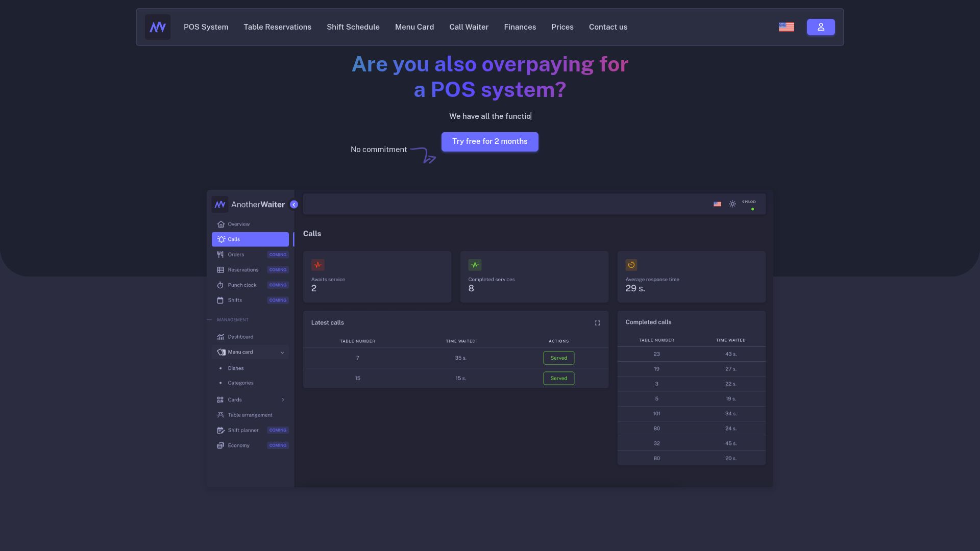Click the Contact us navigation link
980x551 pixels.
[x=608, y=27]
